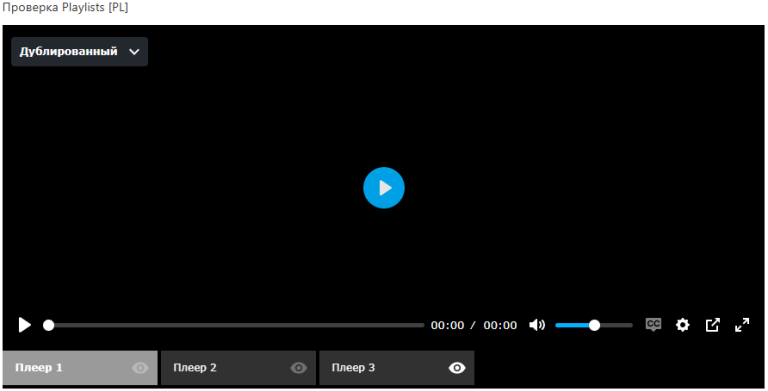The width and height of the screenshot is (768, 391).
Task: Click the large blue play button
Action: coord(384,188)
